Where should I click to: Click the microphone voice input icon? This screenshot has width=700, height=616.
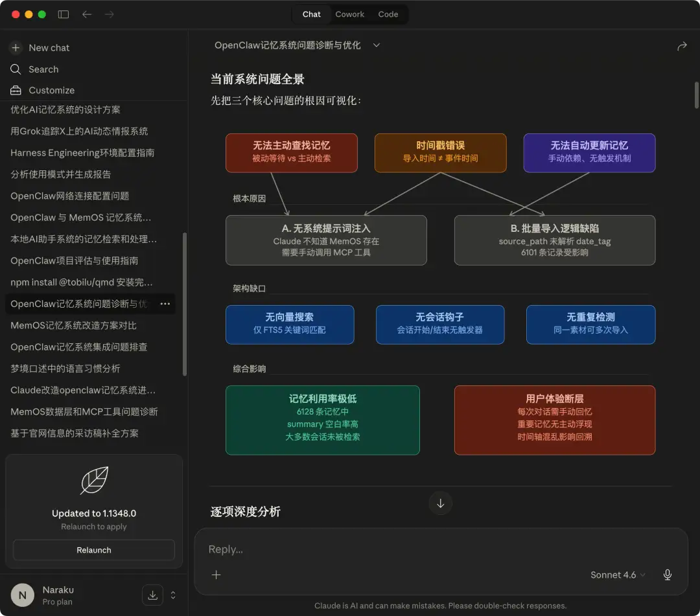coord(668,575)
